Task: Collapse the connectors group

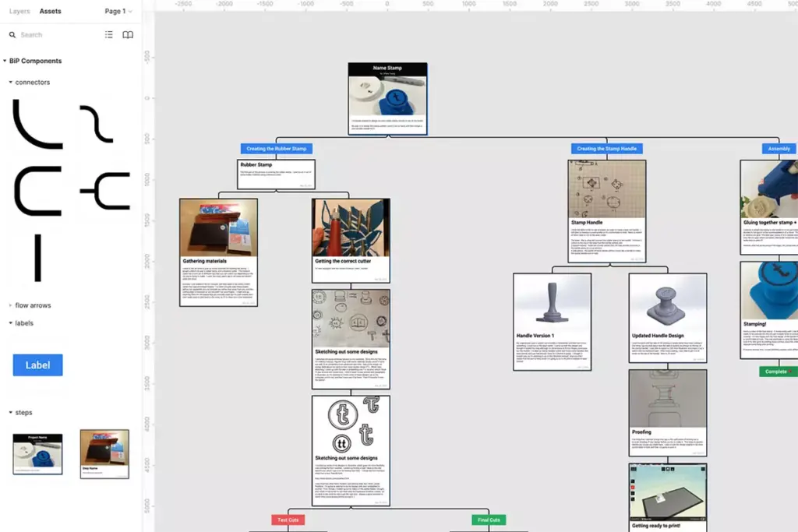Action: coord(11,82)
